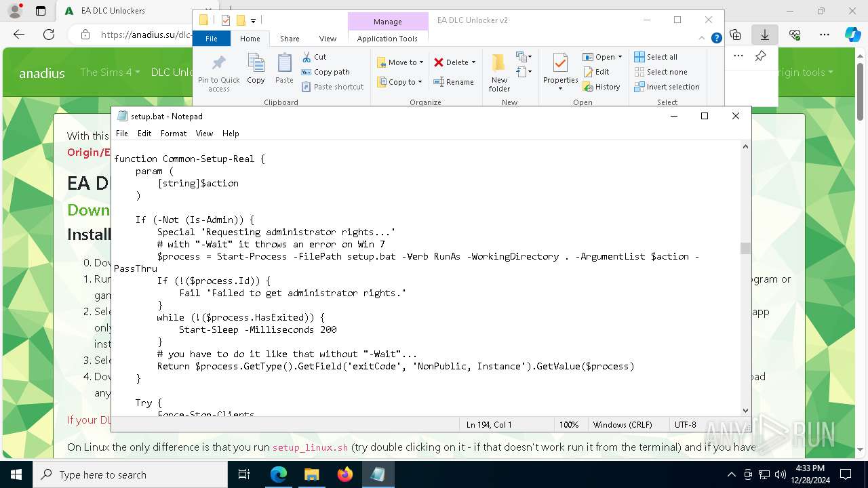Show hidden system tray icons
This screenshot has width=868, height=488.
click(x=731, y=474)
